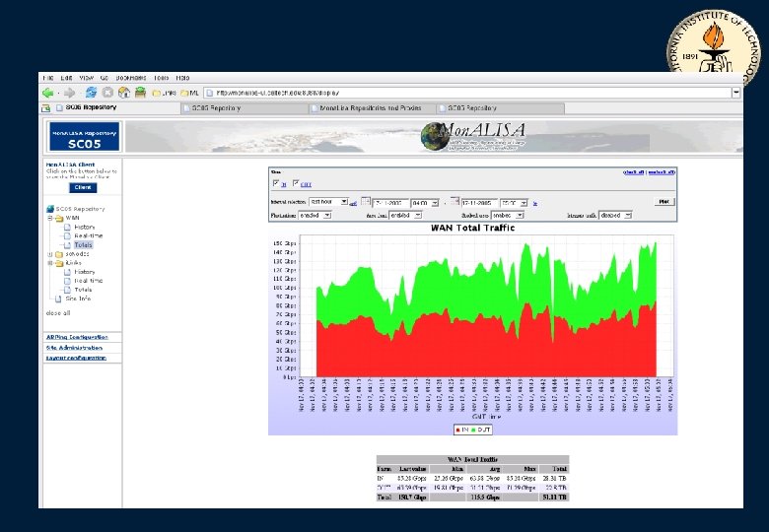Open the Fluctuations enabled dropdown
This screenshot has width=769, height=532.
tap(315, 216)
